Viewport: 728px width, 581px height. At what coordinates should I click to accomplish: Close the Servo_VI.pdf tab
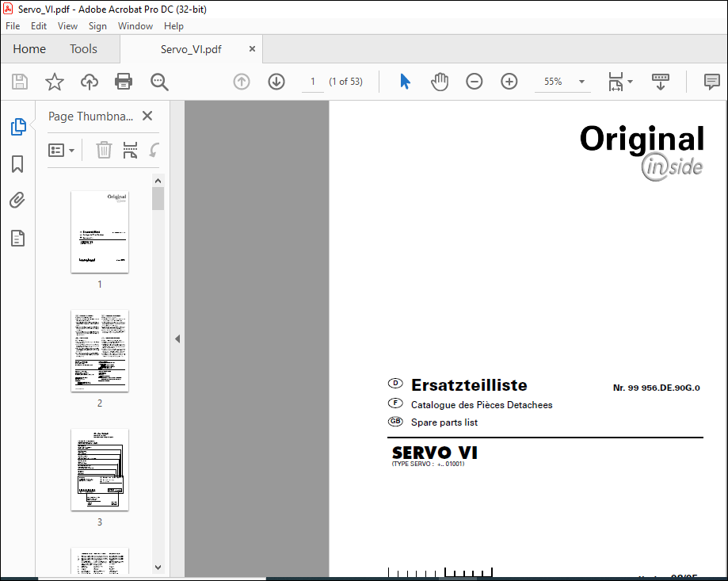tap(252, 49)
